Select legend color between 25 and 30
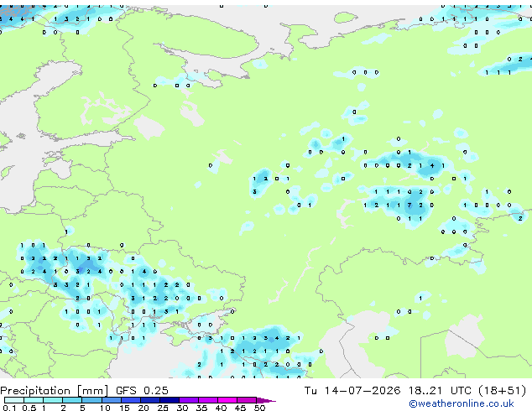 169,400
